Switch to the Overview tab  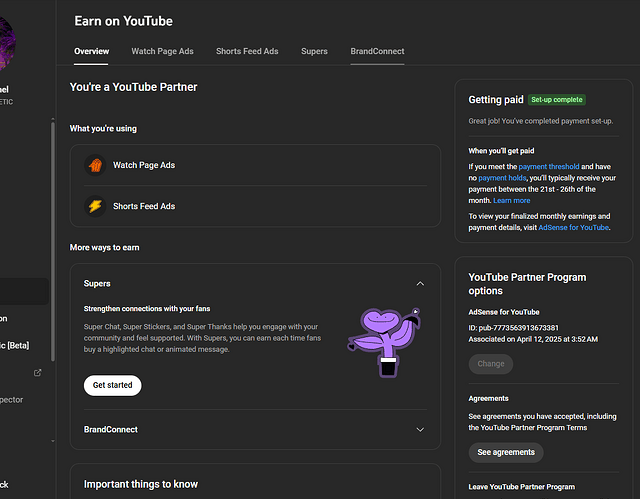(91, 51)
